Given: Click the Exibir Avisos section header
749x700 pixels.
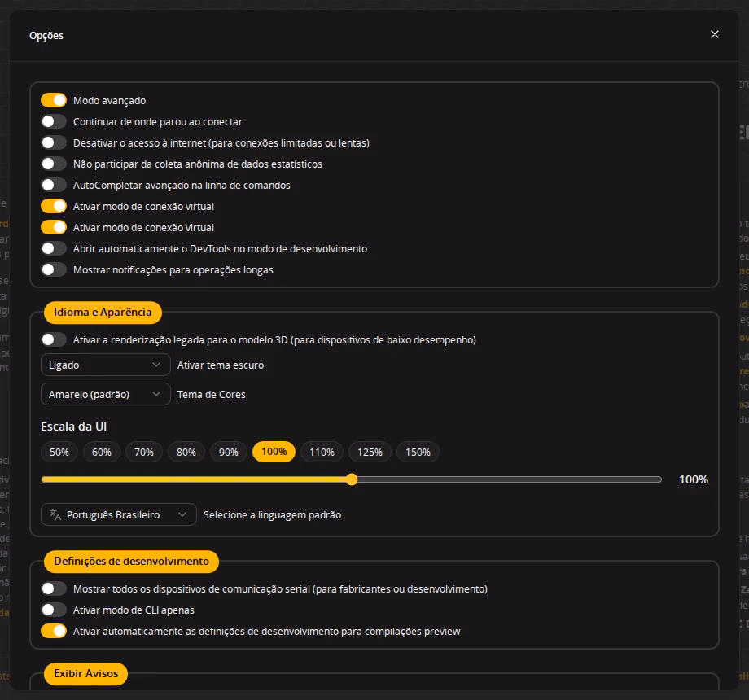Looking at the screenshot, I should [x=86, y=674].
